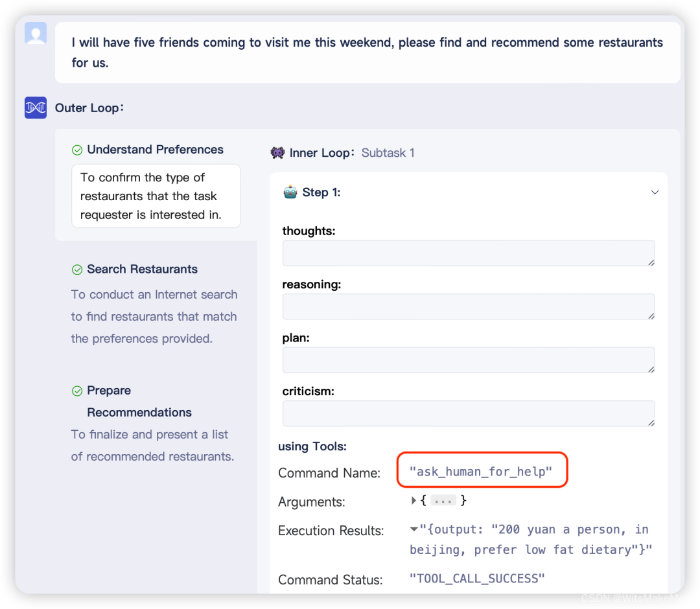Click Prepare Recommendations green check icon
This screenshot has width=700, height=609.
tap(77, 391)
